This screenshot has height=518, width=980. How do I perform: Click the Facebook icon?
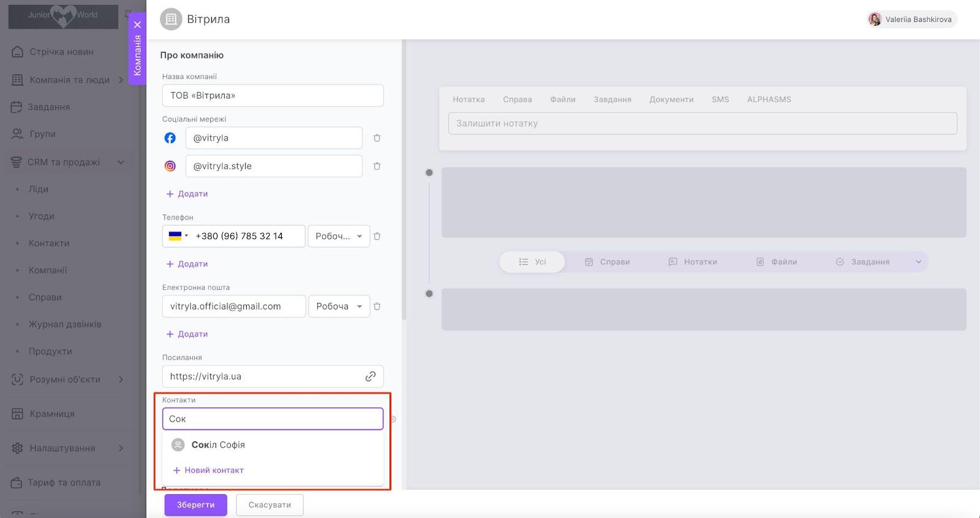click(x=170, y=138)
